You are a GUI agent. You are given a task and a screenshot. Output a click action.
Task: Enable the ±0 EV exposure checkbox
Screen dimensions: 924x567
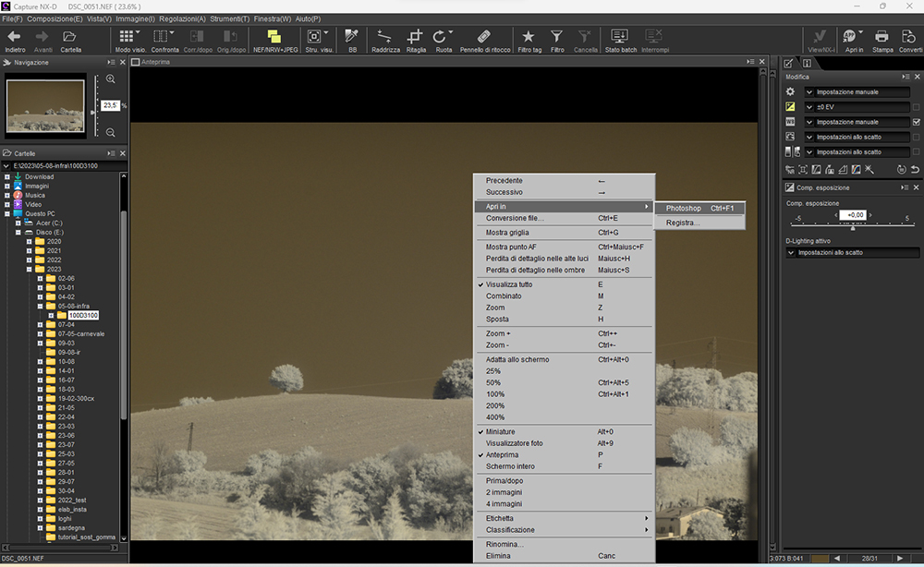(x=916, y=107)
